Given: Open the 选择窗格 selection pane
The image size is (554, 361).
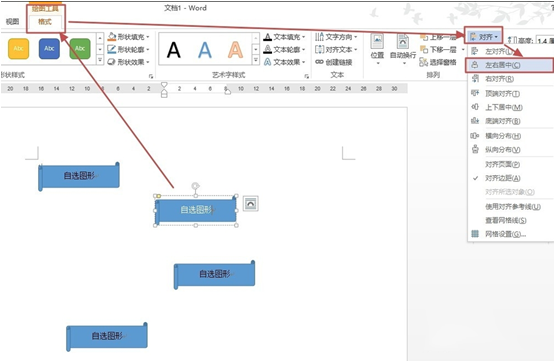Looking at the screenshot, I should [x=438, y=63].
